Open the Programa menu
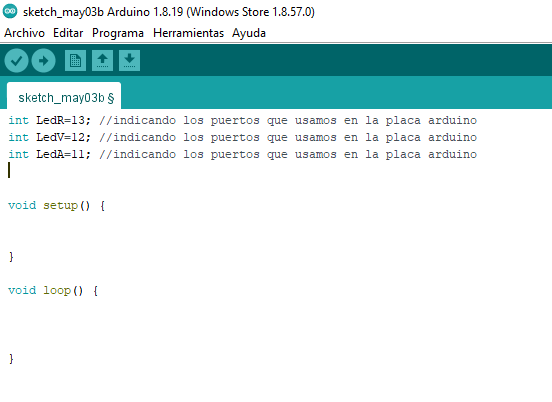Screen dimensions: 552x402 click(x=118, y=33)
